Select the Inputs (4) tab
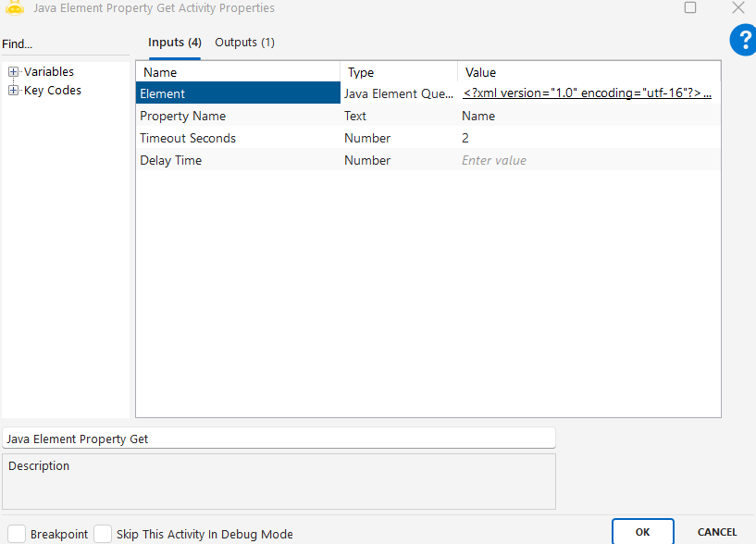This screenshot has height=544, width=756. pos(175,43)
